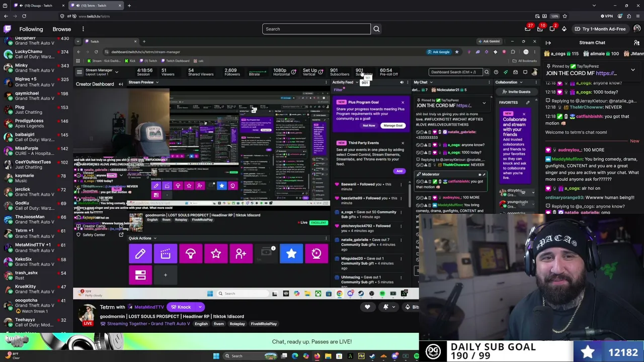
Task: Select KekoSix channel in the sidebar
Action: (x=36, y=261)
